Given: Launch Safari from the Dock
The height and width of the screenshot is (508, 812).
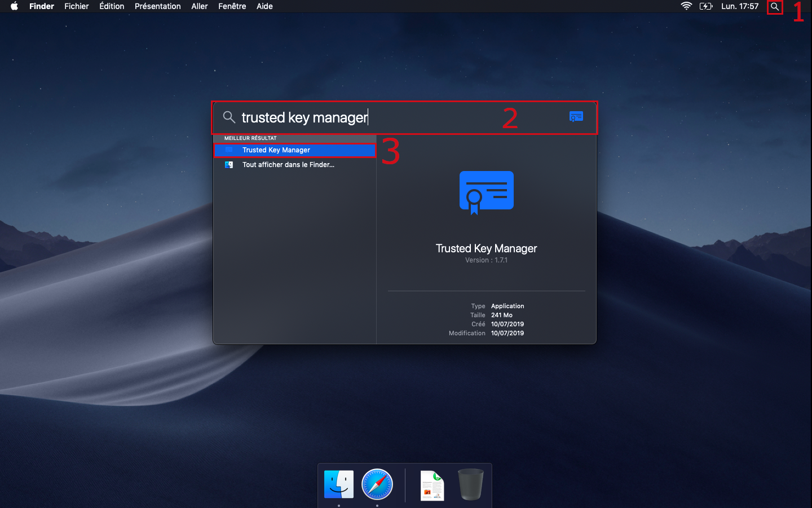Looking at the screenshot, I should point(377,484).
